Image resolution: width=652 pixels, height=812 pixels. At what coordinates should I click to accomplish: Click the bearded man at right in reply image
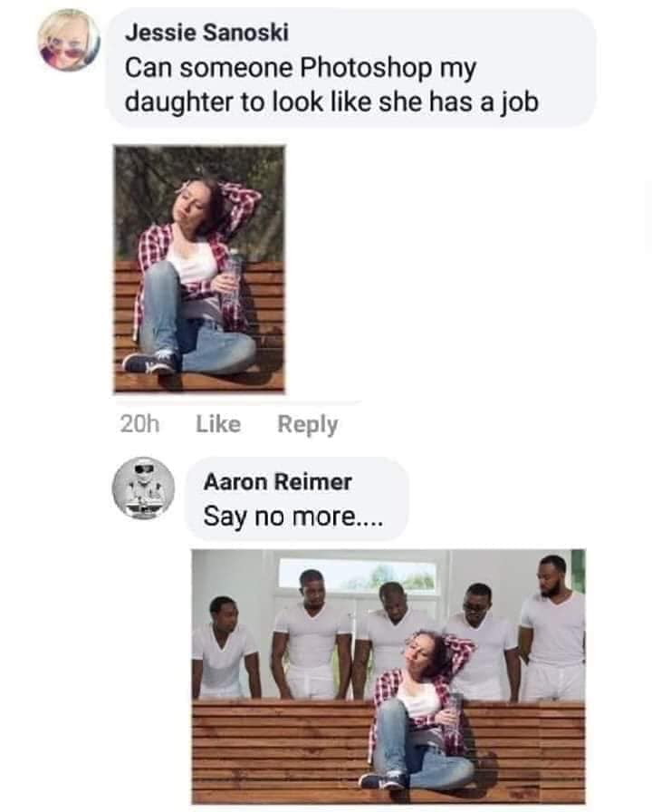552,628
